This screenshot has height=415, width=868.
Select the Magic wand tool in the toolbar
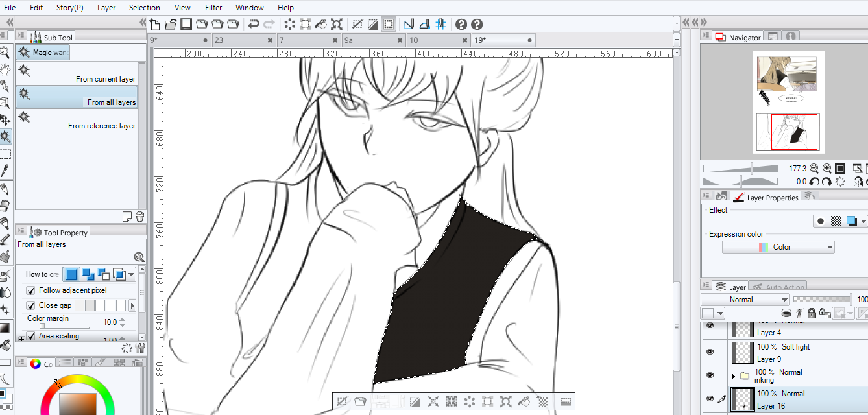pos(5,137)
